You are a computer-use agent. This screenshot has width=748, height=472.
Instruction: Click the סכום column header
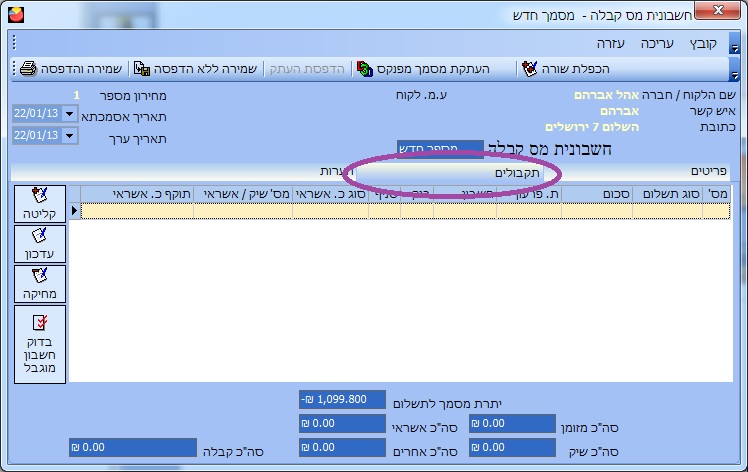(597, 194)
